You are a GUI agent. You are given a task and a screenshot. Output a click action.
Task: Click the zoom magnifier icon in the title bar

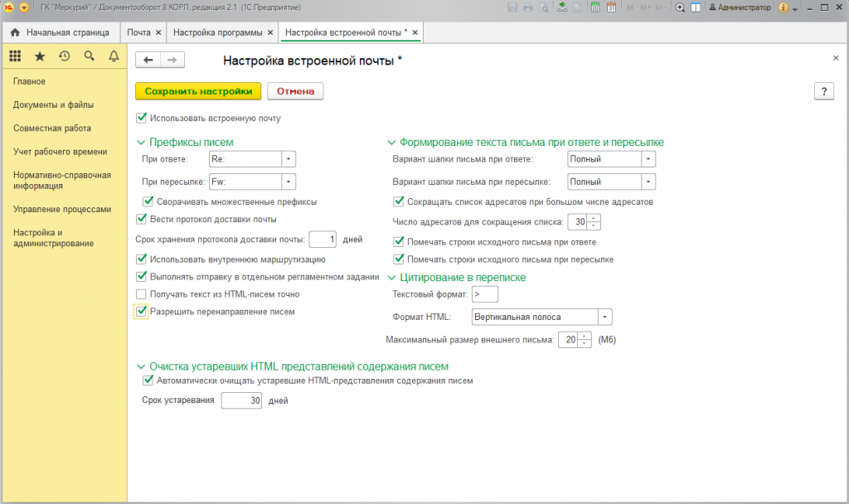(x=680, y=7)
